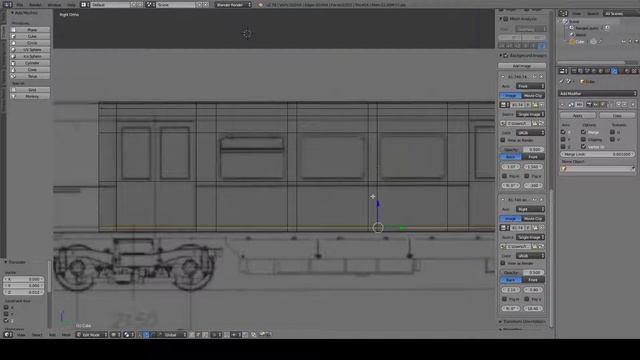This screenshot has height=360, width=640.
Task: Open the screen layout browser icon
Action: pos(85,4)
